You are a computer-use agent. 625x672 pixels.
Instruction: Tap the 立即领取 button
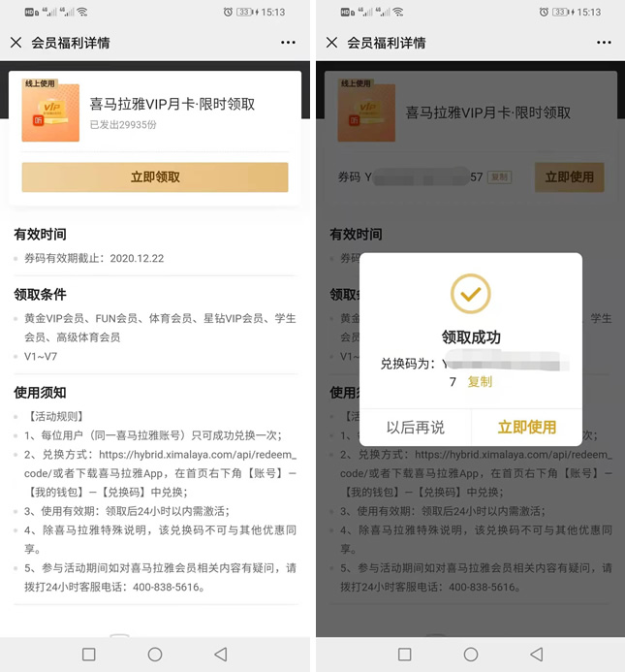pyautogui.click(x=155, y=177)
